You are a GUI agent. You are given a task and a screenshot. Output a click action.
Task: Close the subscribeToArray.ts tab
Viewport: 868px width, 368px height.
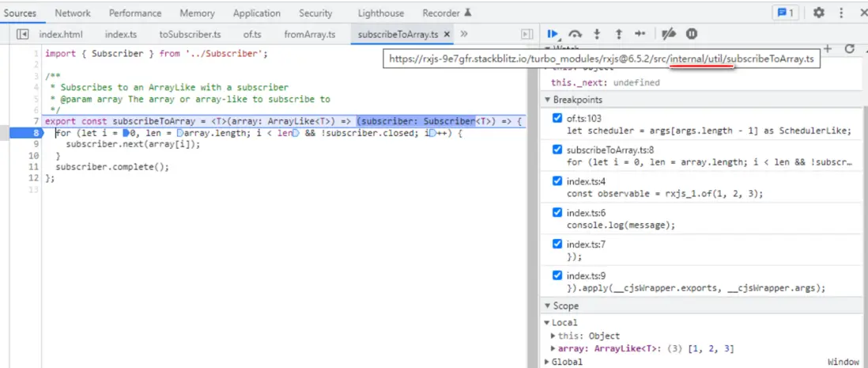click(447, 34)
